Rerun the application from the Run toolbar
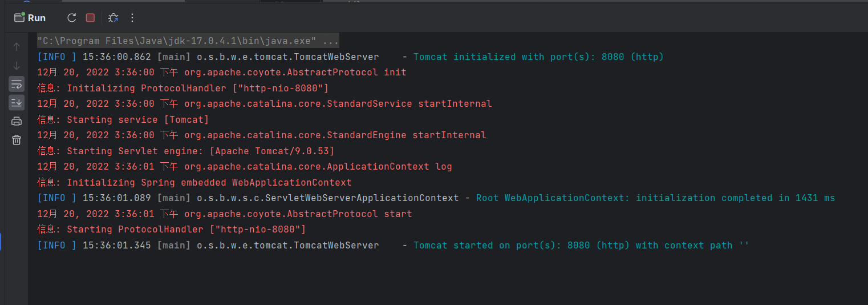The width and height of the screenshot is (868, 305). (x=71, y=18)
